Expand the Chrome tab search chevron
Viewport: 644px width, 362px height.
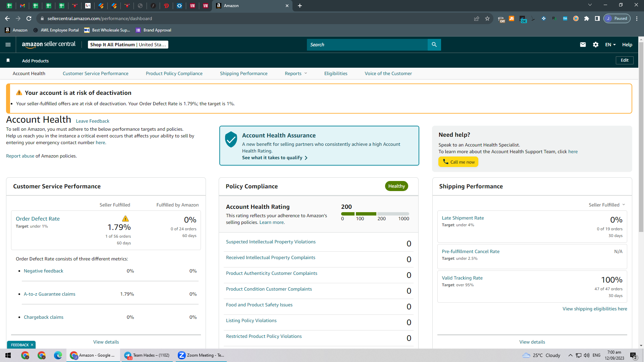click(590, 5)
